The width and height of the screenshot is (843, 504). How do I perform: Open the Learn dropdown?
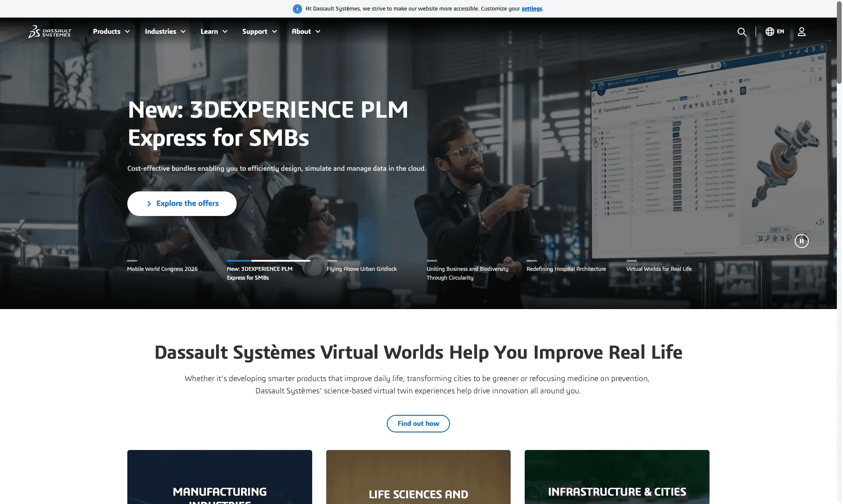pos(213,31)
